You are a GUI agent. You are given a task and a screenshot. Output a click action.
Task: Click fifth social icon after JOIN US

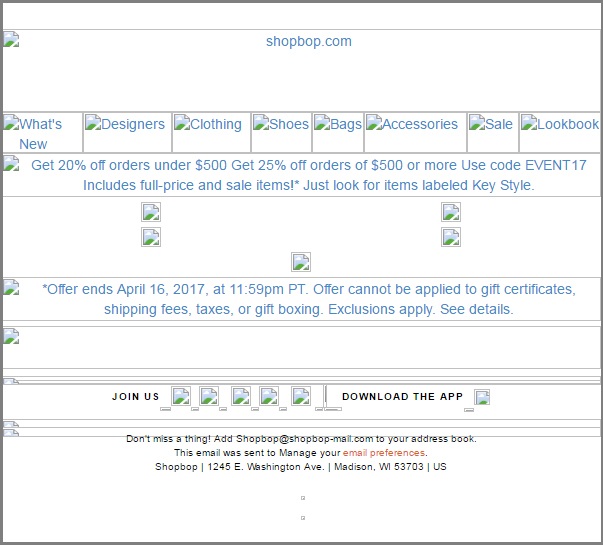[x=301, y=396]
